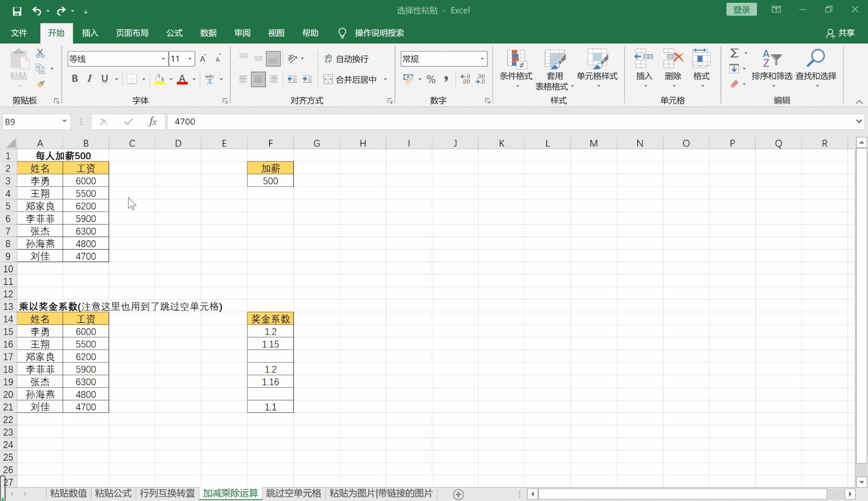Toggle center horizontal alignment

(x=258, y=79)
